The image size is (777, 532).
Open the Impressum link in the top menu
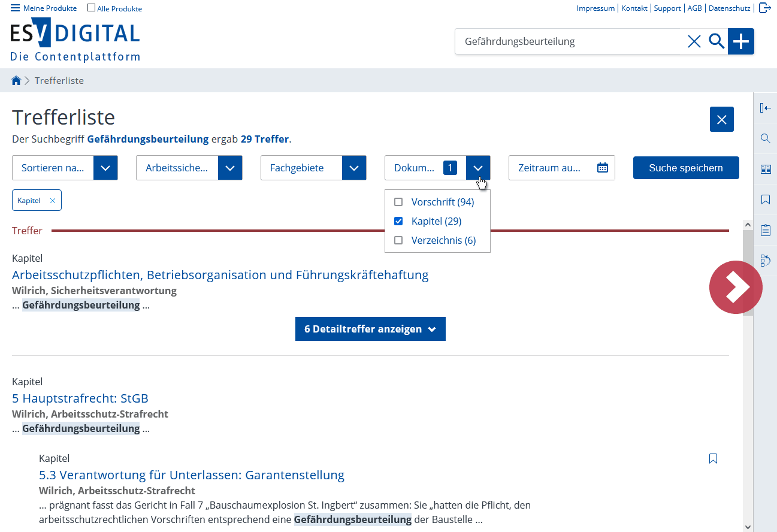[595, 8]
